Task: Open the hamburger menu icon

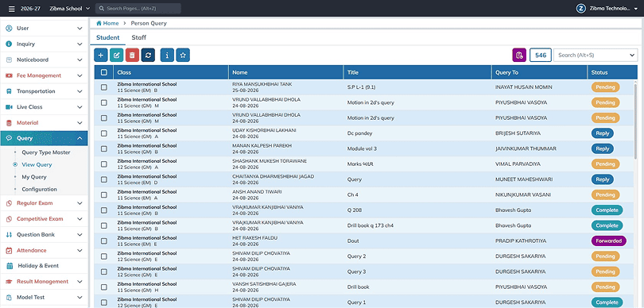Action: pos(11,8)
